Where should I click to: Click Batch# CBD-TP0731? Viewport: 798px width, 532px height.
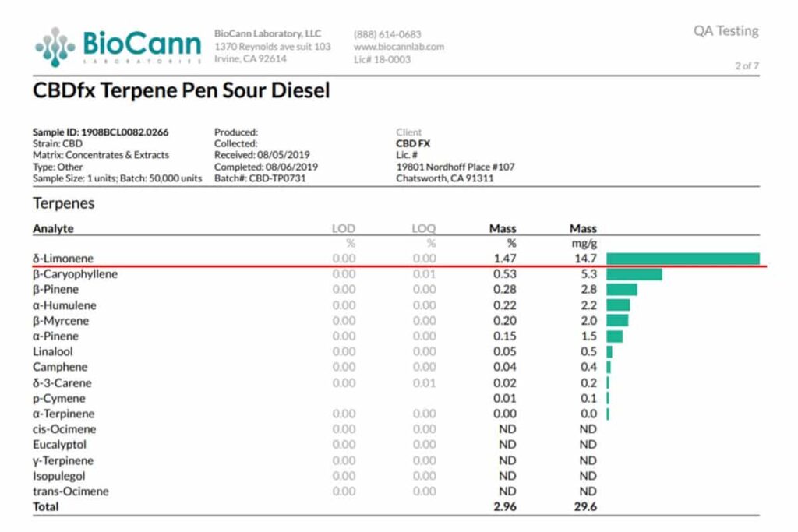pyautogui.click(x=260, y=178)
